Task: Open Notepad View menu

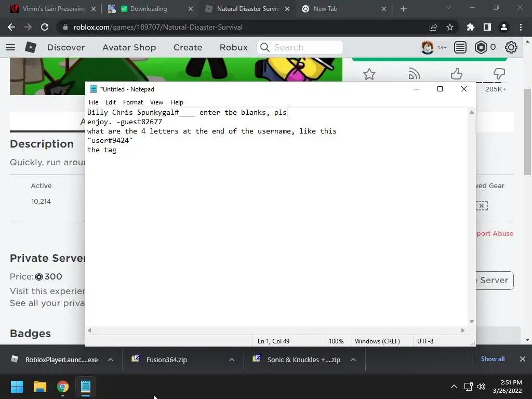Action: pos(156,102)
